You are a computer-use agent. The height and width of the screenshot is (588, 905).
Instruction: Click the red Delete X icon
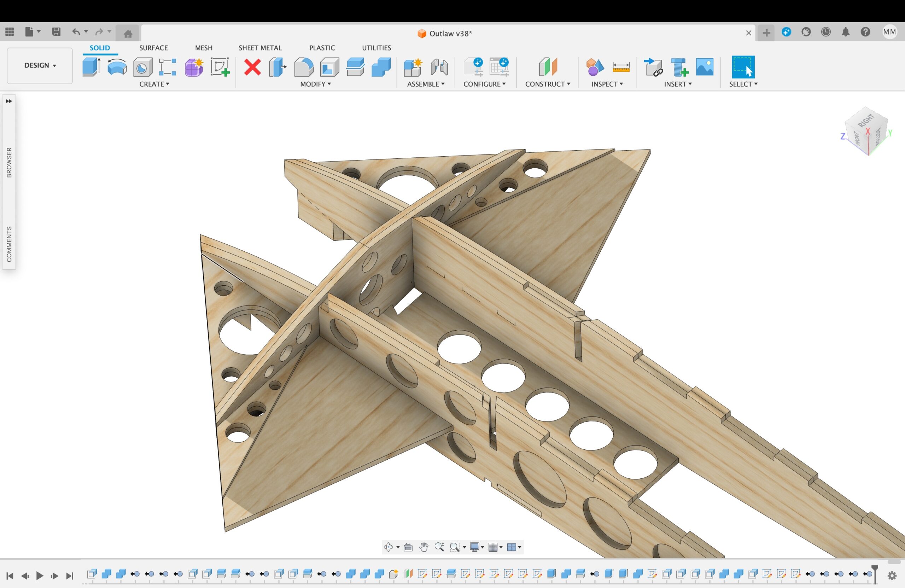point(252,67)
